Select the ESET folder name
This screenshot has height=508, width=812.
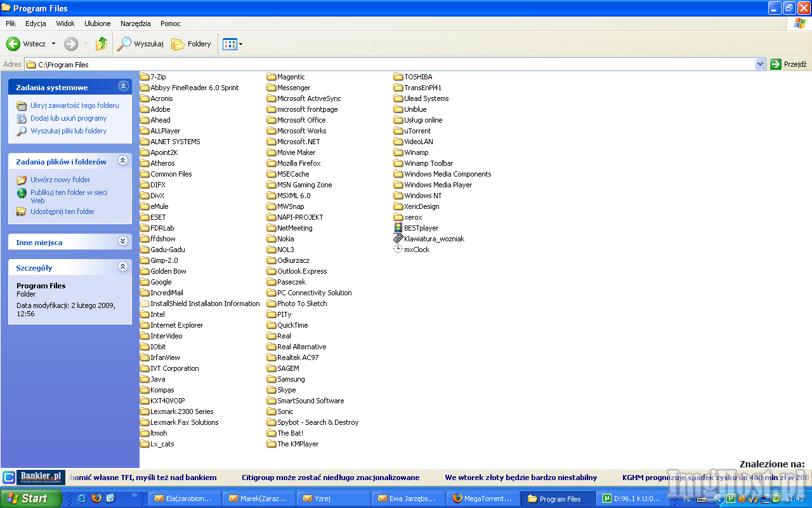point(158,217)
